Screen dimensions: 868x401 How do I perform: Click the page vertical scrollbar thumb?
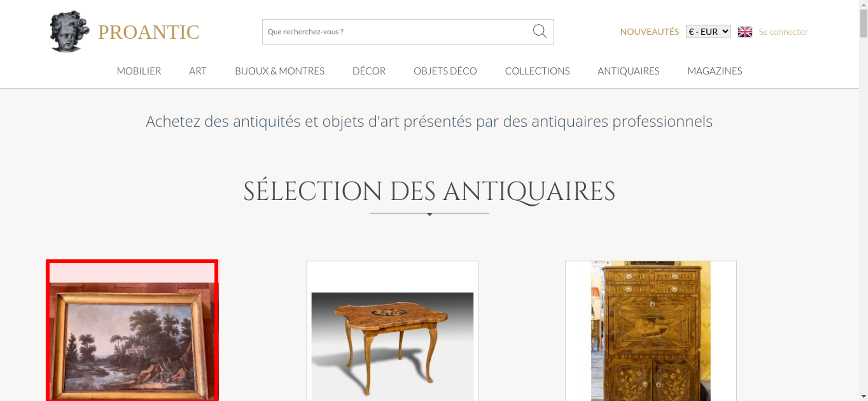click(863, 23)
